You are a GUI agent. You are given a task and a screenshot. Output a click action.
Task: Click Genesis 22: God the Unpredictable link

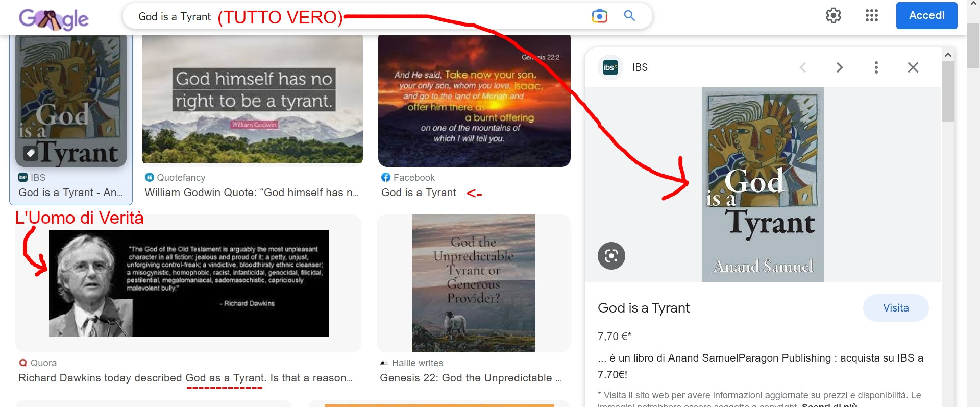coord(471,378)
